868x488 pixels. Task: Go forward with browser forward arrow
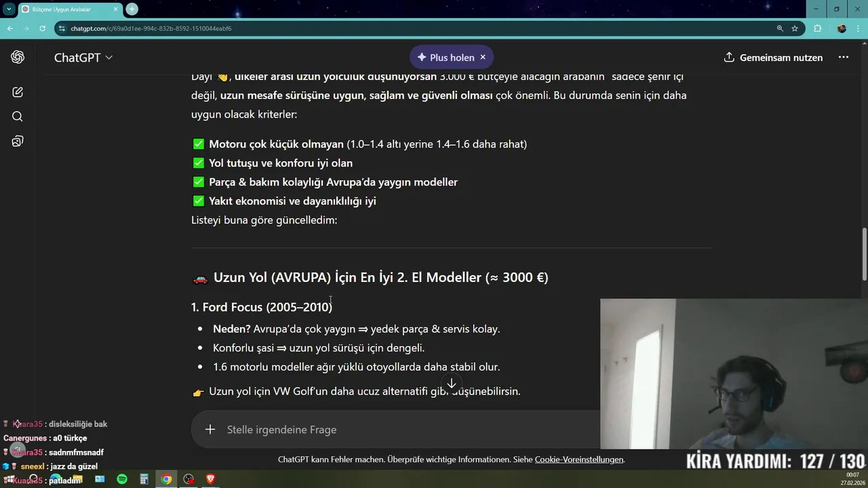[26, 28]
